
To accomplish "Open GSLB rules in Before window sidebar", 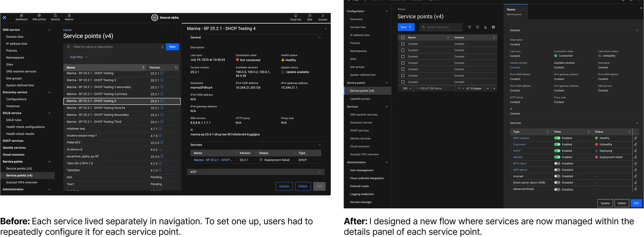I will click(14, 120).
